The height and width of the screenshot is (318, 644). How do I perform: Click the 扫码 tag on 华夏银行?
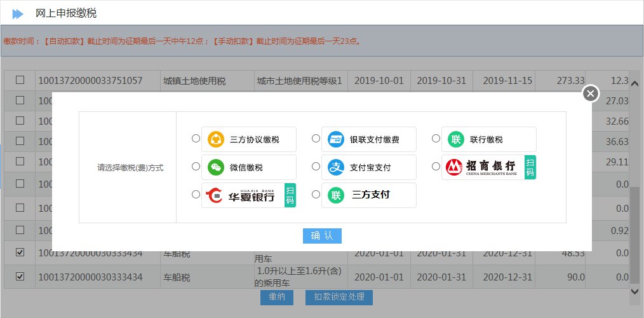(290, 195)
